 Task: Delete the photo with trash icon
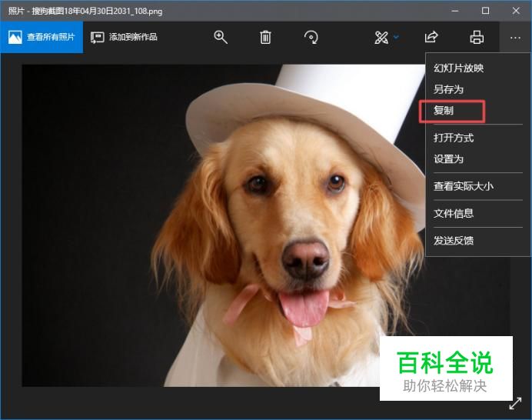tap(265, 37)
